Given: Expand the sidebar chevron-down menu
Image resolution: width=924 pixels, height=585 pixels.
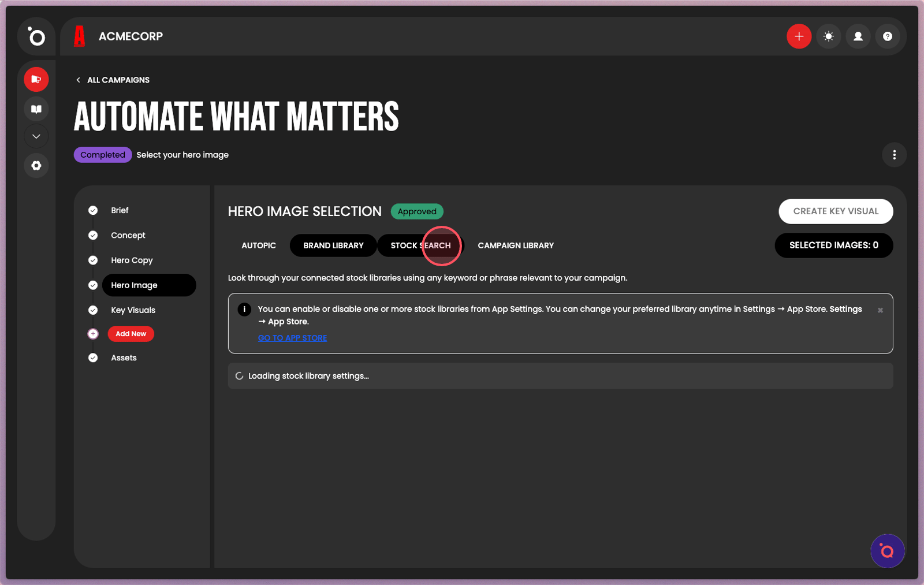Looking at the screenshot, I should click(36, 136).
